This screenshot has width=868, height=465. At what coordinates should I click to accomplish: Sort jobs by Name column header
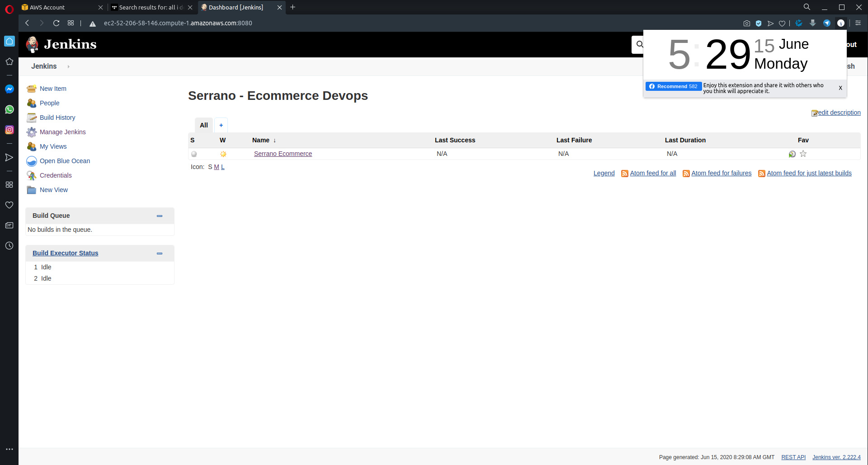pos(264,140)
